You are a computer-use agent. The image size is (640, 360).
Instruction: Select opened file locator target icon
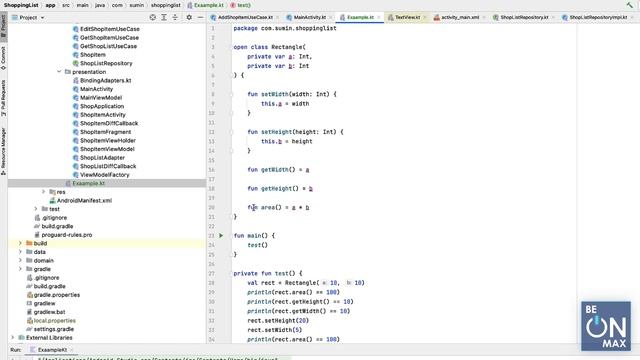(153, 17)
